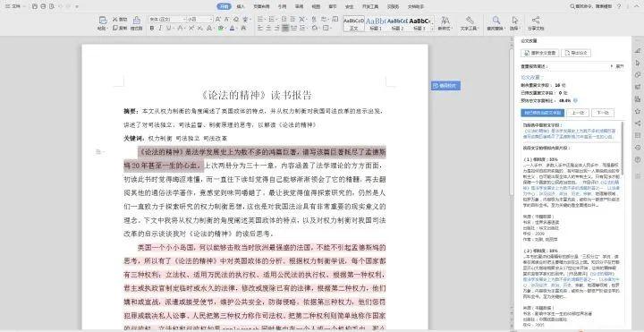Image resolution: width=644 pixels, height=332 pixels.
Task: Apply the Heading 1 (标题1) style
Action: [x=376, y=23]
